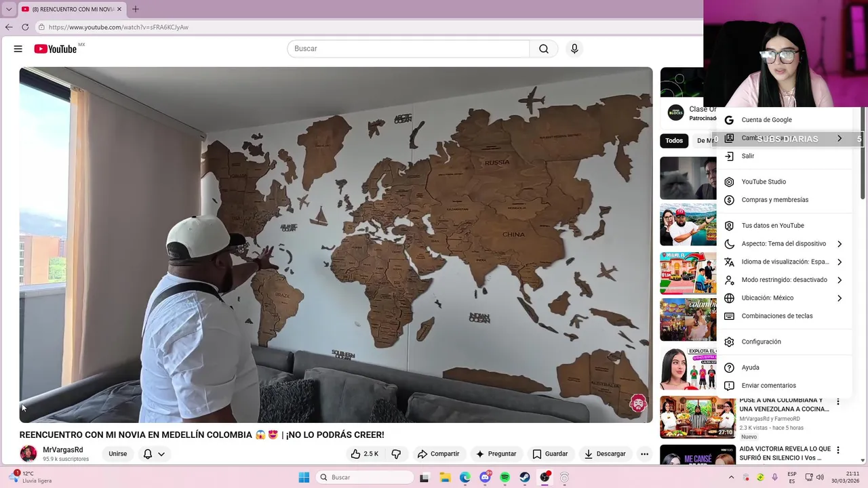This screenshot has width=868, height=488.
Task: Open the MIAMI, FL recommended thumbnail
Action: [x=688, y=272]
